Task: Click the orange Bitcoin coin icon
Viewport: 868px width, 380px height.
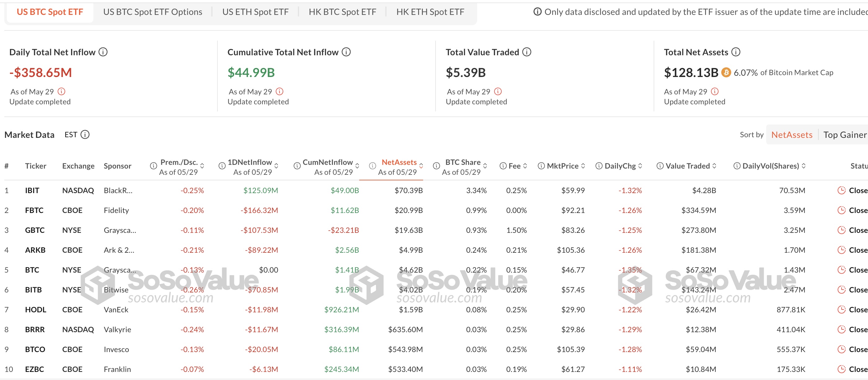Action: pyautogui.click(x=726, y=73)
